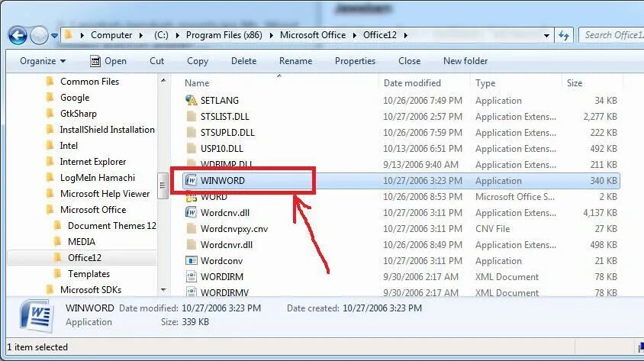Screen dimensions: 644x361
Task: Select MEDIA folder in tree
Action: pyautogui.click(x=82, y=241)
